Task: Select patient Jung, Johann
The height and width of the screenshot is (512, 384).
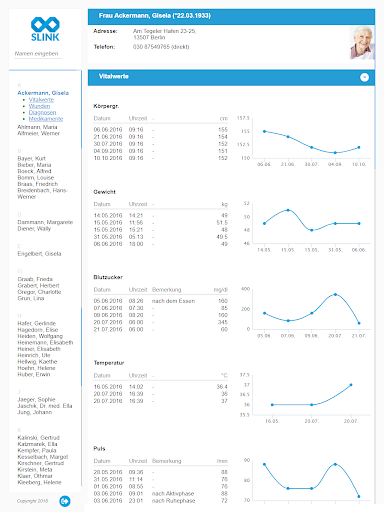Action: (x=35, y=412)
